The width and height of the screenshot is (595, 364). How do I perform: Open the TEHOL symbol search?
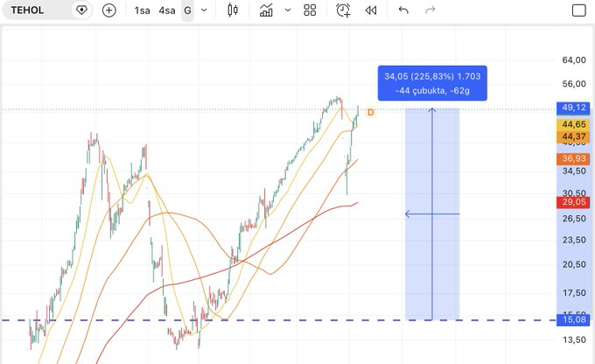point(27,10)
